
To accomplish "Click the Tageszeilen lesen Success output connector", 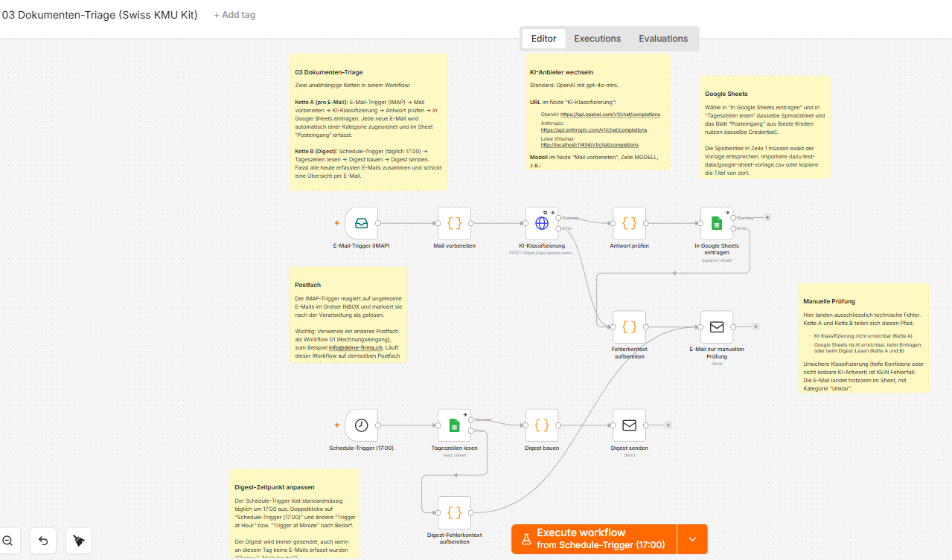I will (x=471, y=420).
